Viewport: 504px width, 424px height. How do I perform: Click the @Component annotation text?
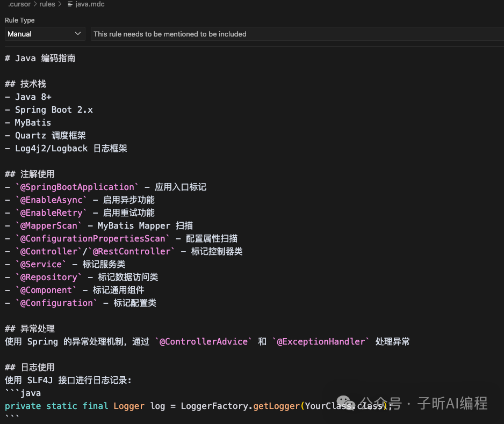pos(46,290)
